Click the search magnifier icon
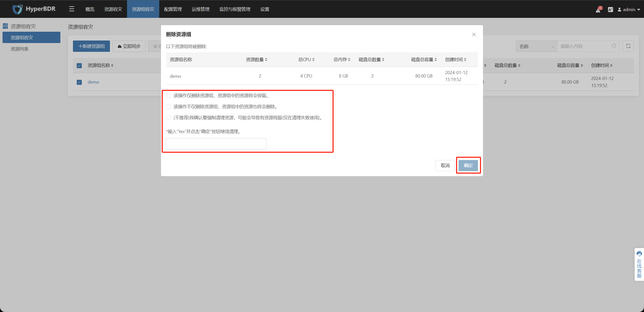The width and height of the screenshot is (644, 312). point(614,46)
